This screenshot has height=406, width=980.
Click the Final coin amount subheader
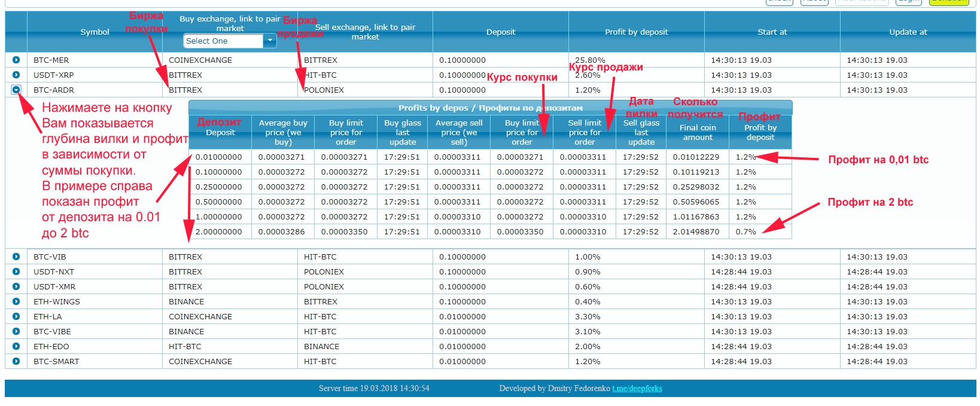pyautogui.click(x=698, y=132)
